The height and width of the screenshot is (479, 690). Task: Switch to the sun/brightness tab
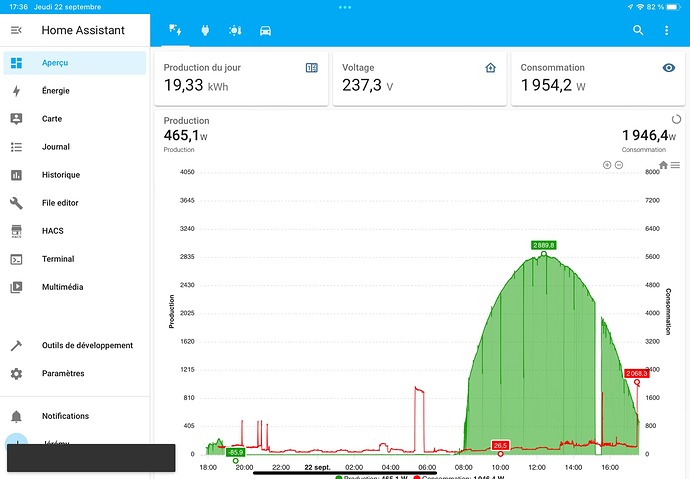pos(235,31)
